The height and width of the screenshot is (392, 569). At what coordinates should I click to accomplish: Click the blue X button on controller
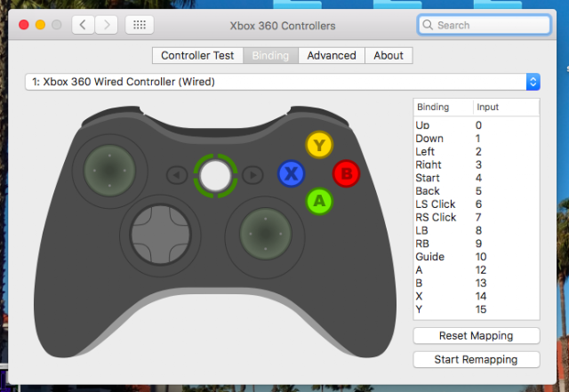pyautogui.click(x=291, y=173)
